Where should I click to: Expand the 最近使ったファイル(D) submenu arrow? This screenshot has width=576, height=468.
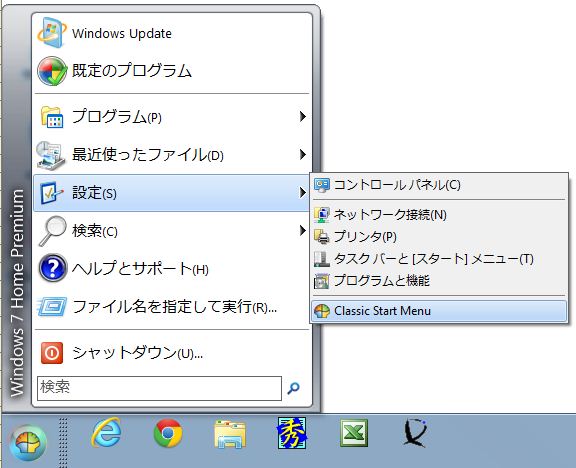[x=302, y=154]
